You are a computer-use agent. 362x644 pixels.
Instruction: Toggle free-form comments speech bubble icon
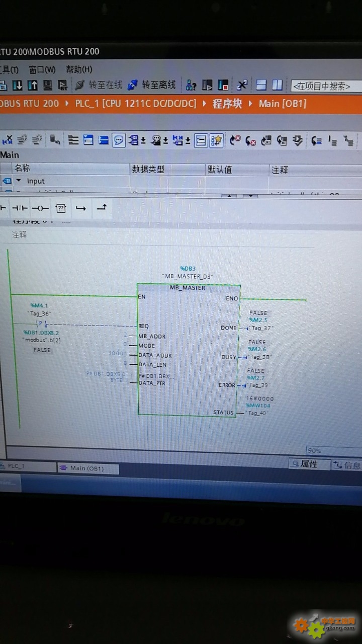(119, 140)
